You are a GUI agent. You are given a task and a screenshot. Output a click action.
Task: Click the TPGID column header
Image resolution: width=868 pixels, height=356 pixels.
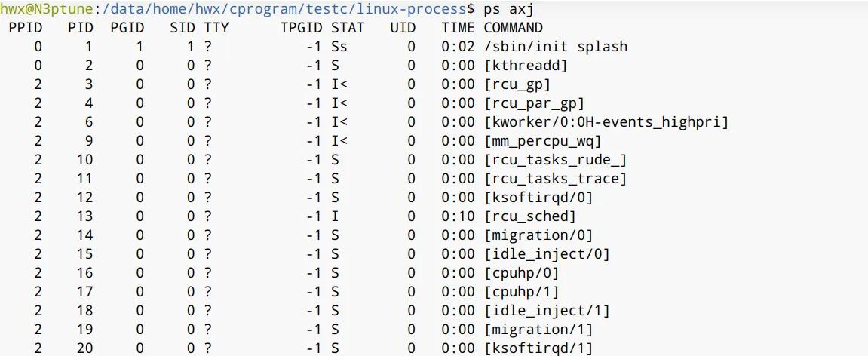pyautogui.click(x=300, y=28)
